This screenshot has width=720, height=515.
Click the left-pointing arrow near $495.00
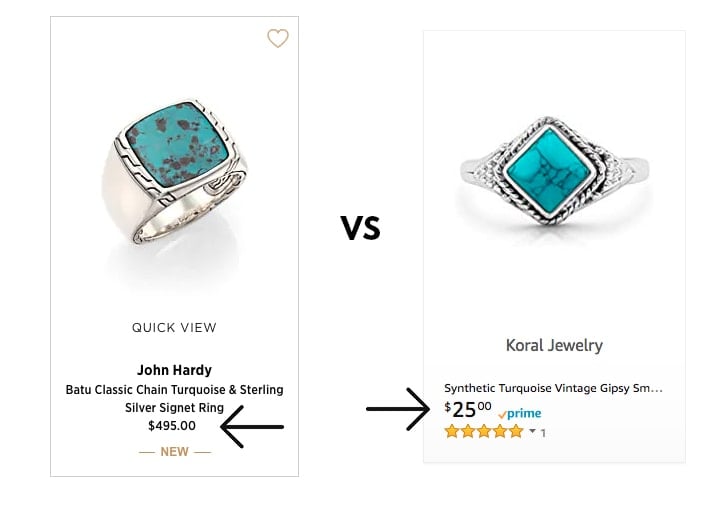[252, 427]
